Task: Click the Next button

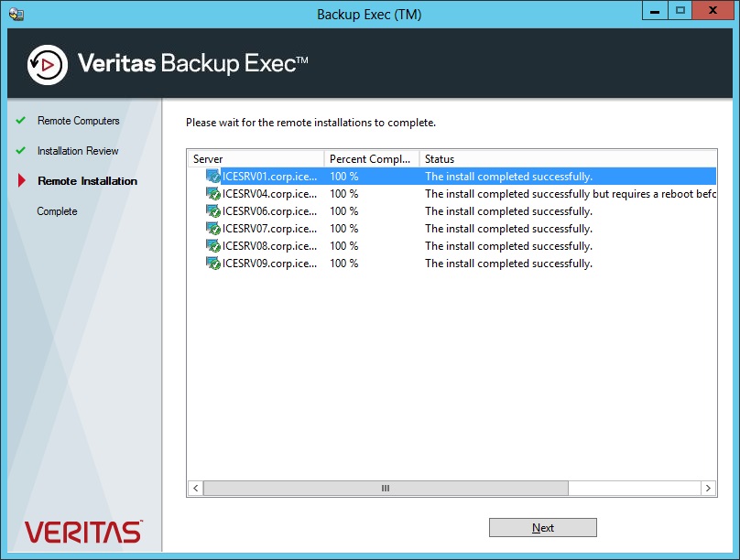Action: tap(543, 527)
